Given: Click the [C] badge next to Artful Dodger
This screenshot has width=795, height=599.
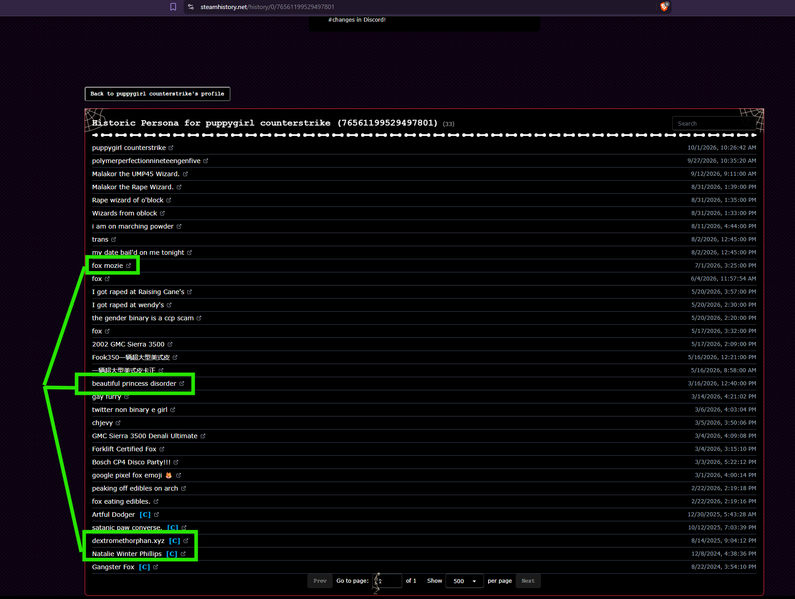Looking at the screenshot, I should pos(145,515).
